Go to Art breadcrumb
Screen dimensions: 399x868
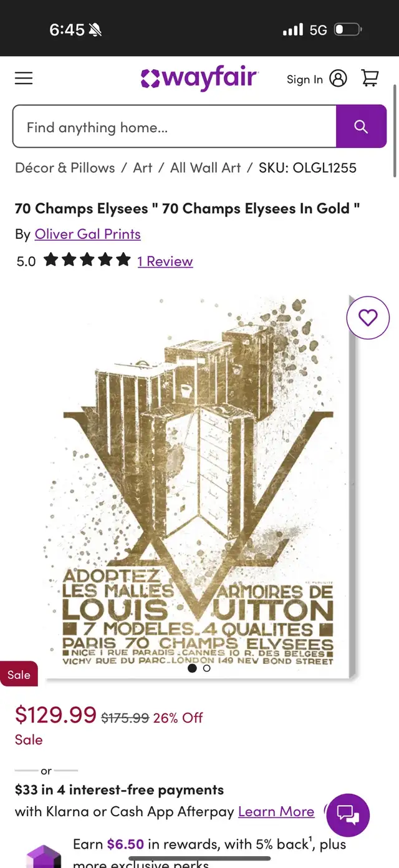coord(143,168)
